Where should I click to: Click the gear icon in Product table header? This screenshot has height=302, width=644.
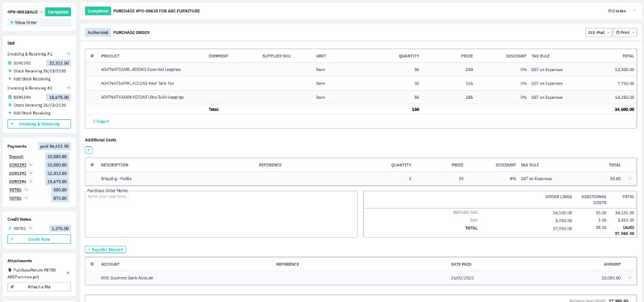click(92, 56)
